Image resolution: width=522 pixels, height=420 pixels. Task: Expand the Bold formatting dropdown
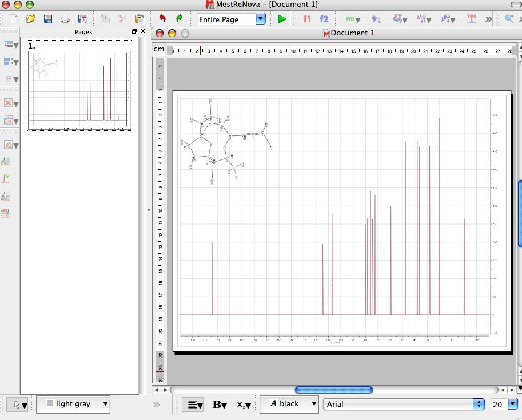point(220,404)
